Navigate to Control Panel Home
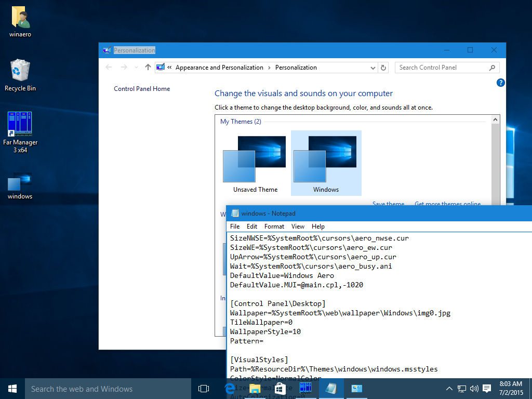The width and height of the screenshot is (532, 399). (x=142, y=89)
